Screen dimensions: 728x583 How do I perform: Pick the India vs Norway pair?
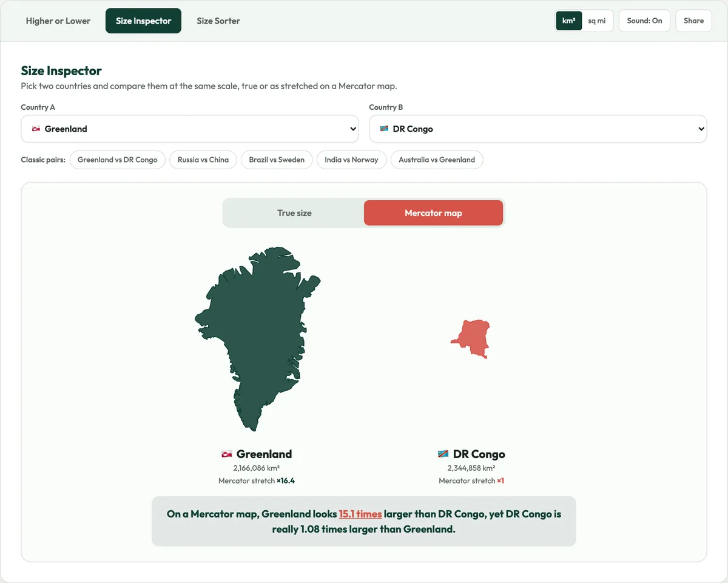point(351,160)
